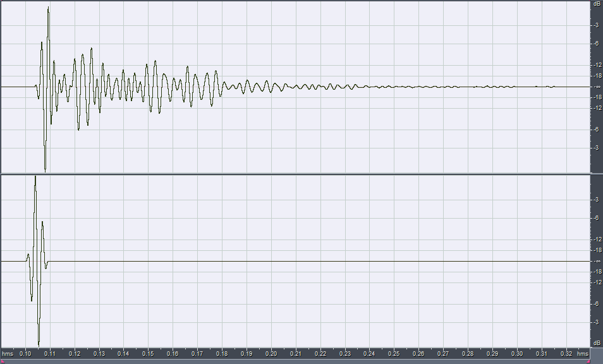Click the dB label at the lower channel scale's bottom
Image resolution: width=603 pixels, height=364 pixels.
597,343
